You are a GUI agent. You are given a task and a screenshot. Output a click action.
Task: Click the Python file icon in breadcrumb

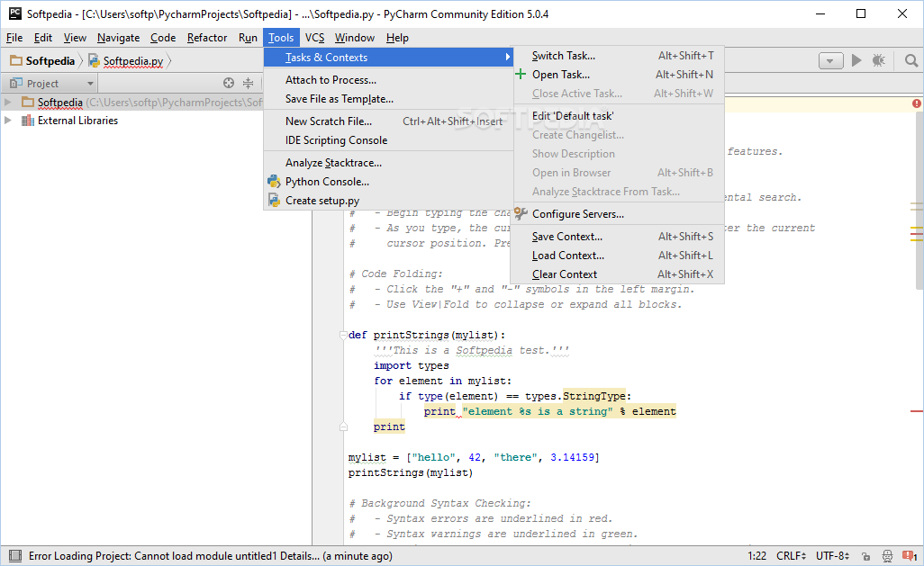coord(94,60)
